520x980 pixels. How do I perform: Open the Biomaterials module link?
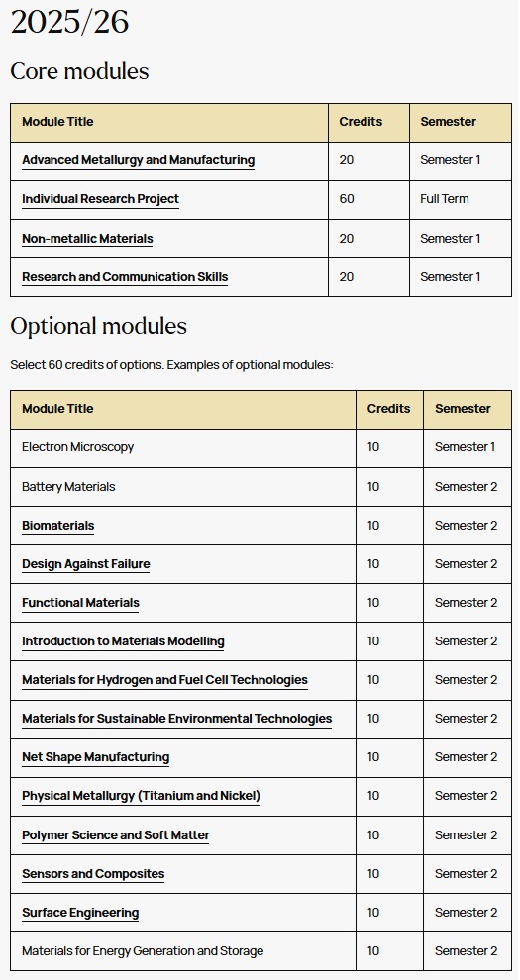[x=58, y=526]
